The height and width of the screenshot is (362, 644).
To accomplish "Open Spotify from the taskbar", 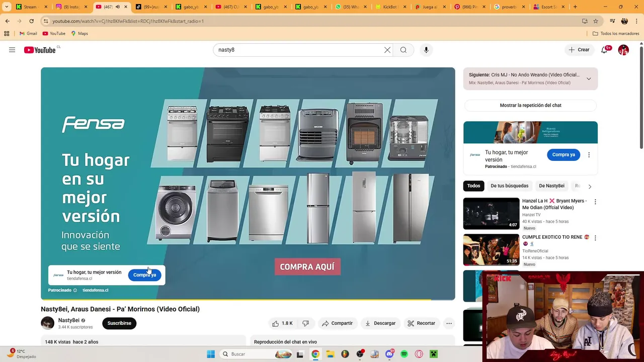I will [x=404, y=354].
